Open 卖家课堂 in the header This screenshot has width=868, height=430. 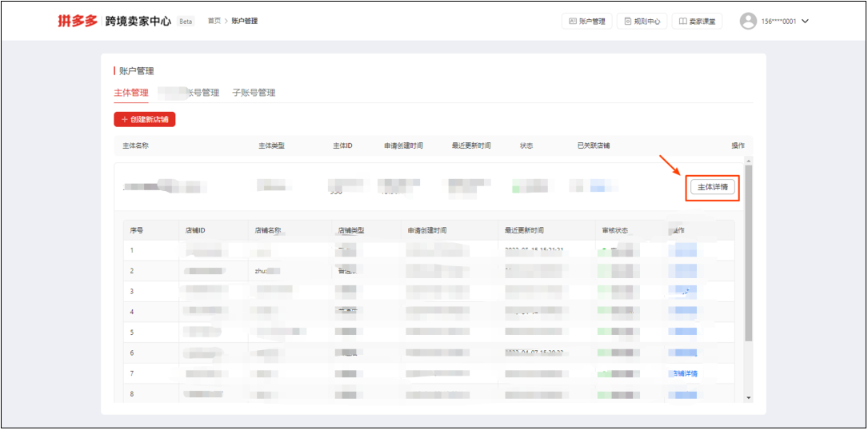pos(697,21)
